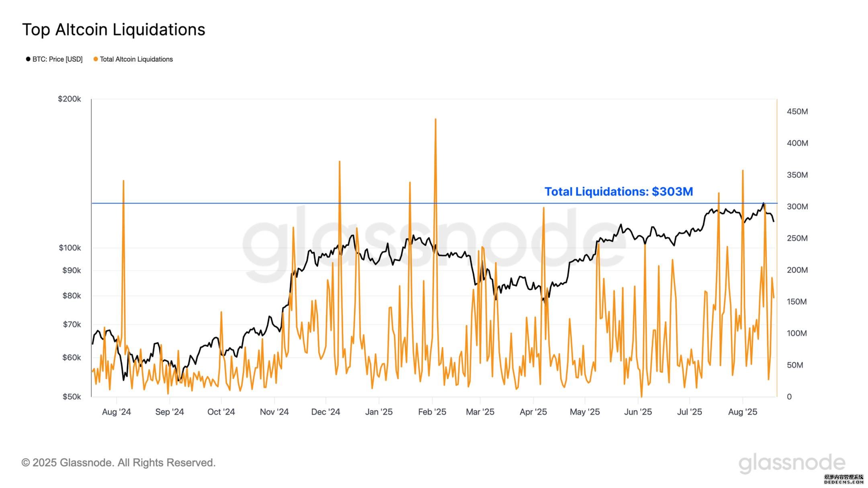The image size is (868, 488).
Task: Click the '$90k' left axis label
Action: [72, 270]
